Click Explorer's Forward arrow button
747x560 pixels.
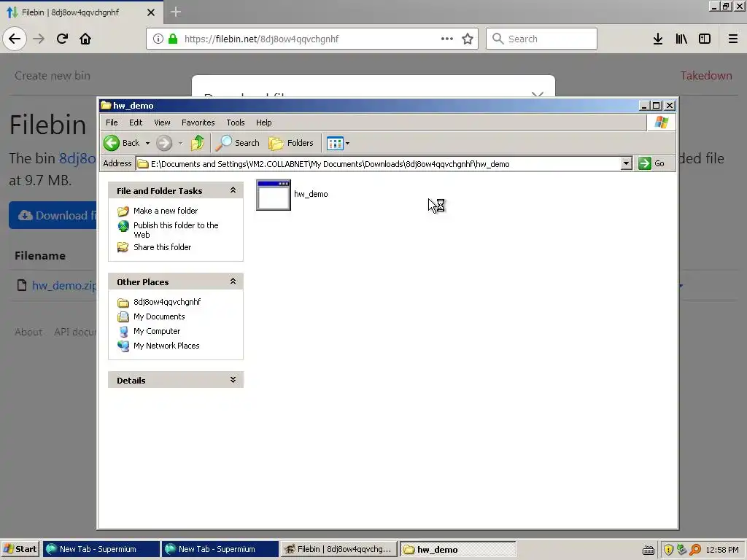(164, 143)
